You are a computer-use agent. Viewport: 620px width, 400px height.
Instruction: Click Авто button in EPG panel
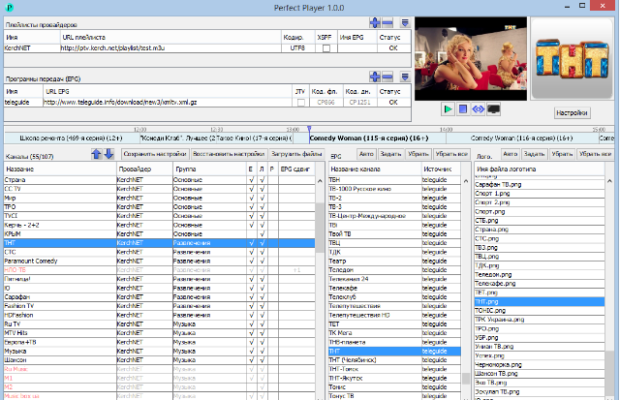coord(366,154)
